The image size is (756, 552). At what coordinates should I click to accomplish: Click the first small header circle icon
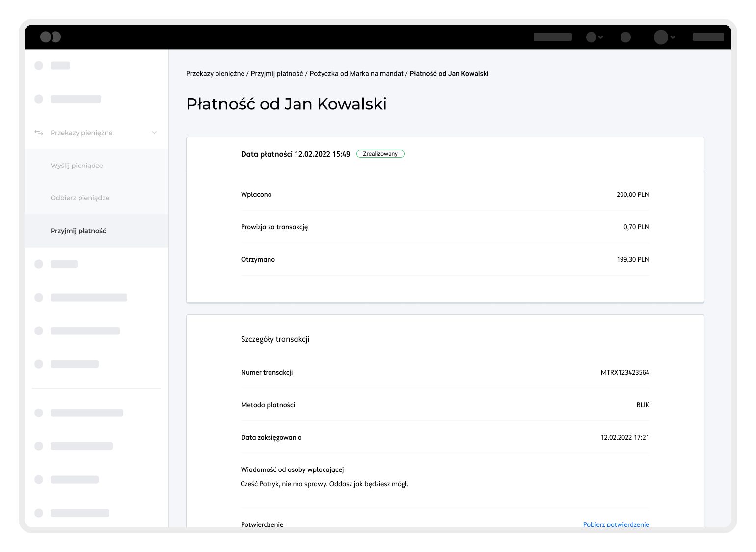(x=591, y=37)
